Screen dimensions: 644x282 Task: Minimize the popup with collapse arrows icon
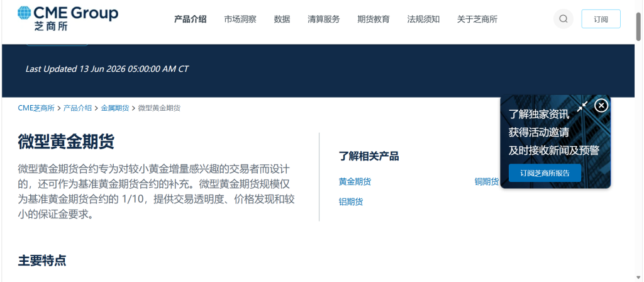click(x=582, y=106)
